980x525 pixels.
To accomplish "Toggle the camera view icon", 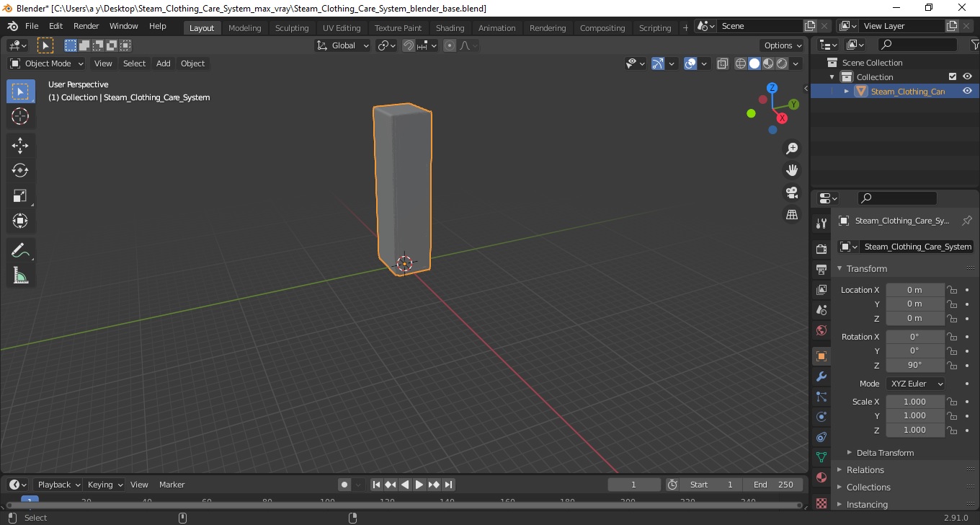I will click(792, 193).
